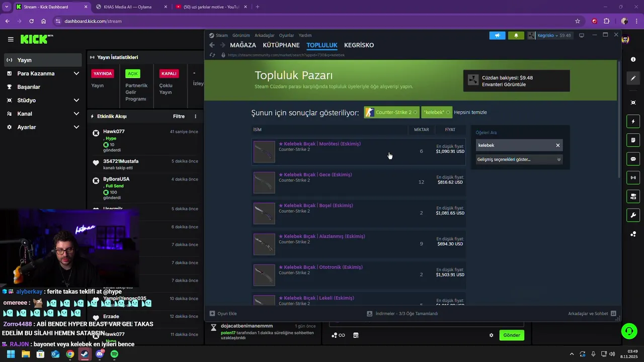
Task: Go back in the Steam window navigation
Action: (212, 45)
